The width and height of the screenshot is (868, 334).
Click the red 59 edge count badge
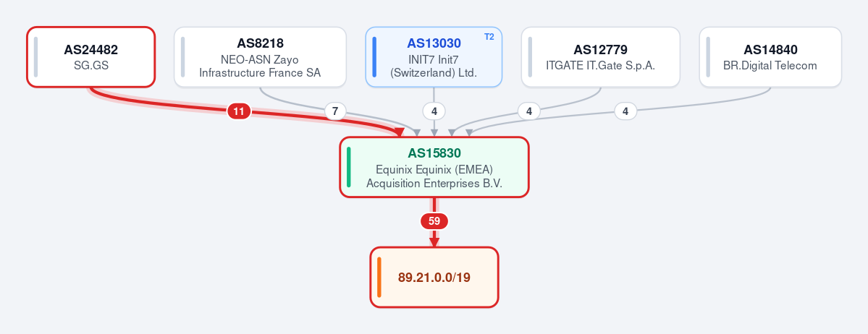pyautogui.click(x=434, y=222)
